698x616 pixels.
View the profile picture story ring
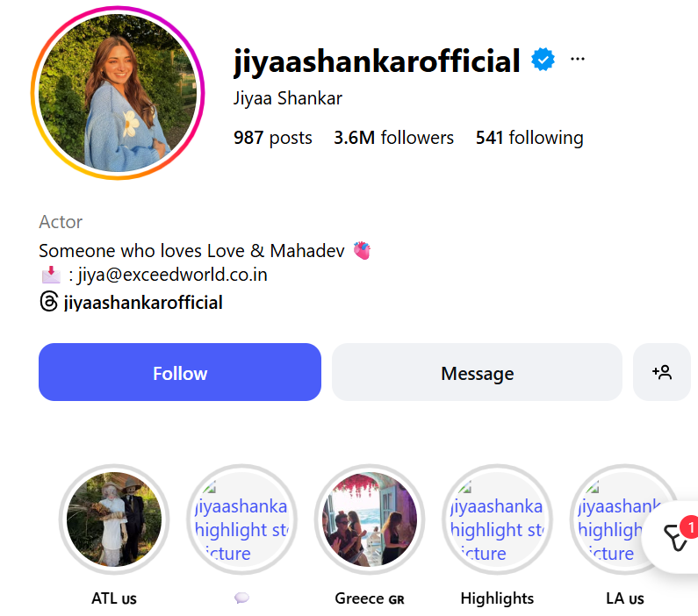tap(118, 93)
